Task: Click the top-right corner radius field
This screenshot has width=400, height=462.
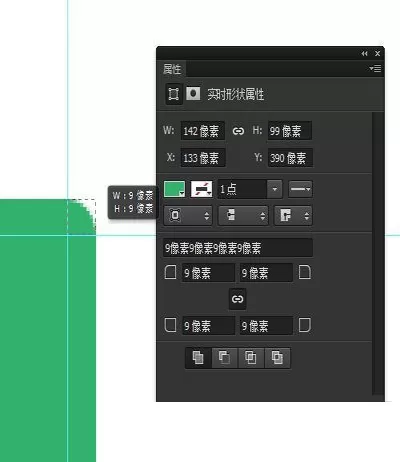Action: pos(266,273)
